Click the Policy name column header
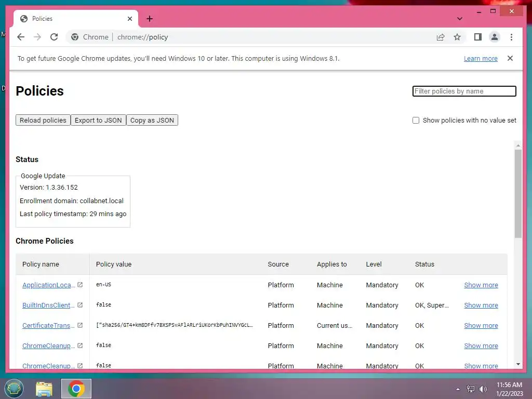The width and height of the screenshot is (532, 399). [41, 264]
